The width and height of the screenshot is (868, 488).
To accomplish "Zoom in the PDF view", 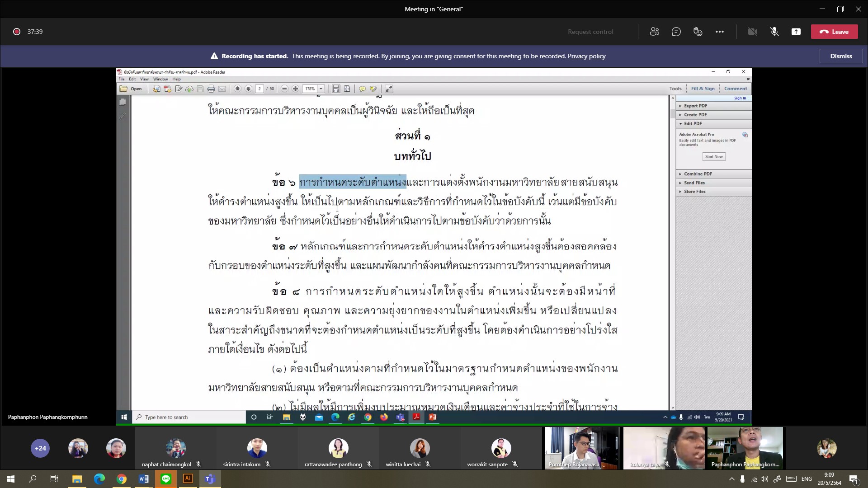I will tap(295, 89).
